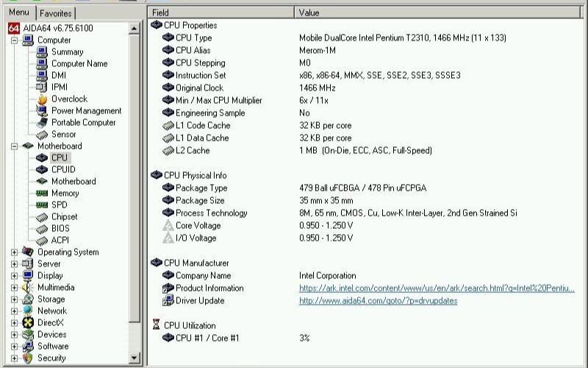Viewport: 588px width, 368px height.
Task: Expand the Security node
Action: tap(14, 358)
